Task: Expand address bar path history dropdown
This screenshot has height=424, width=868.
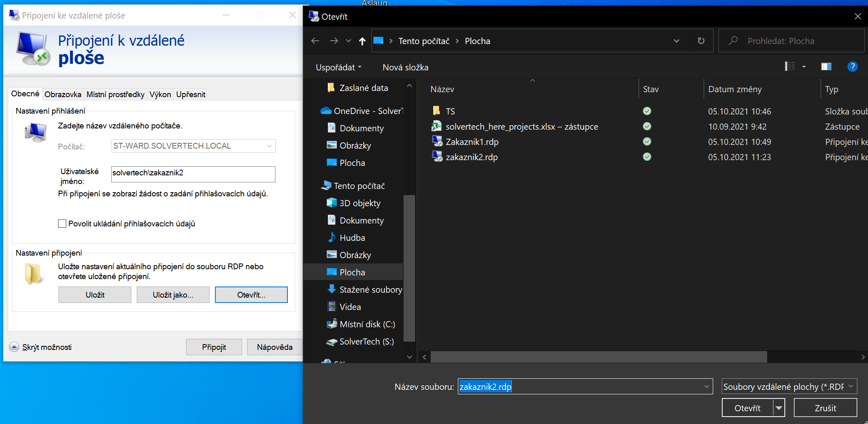Action: (x=676, y=41)
